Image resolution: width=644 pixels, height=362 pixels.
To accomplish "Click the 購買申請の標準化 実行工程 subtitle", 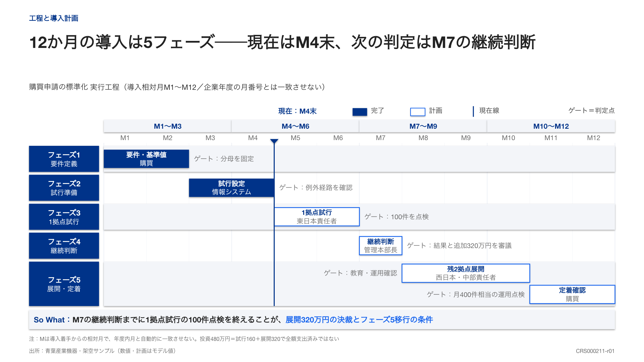I will [177, 87].
